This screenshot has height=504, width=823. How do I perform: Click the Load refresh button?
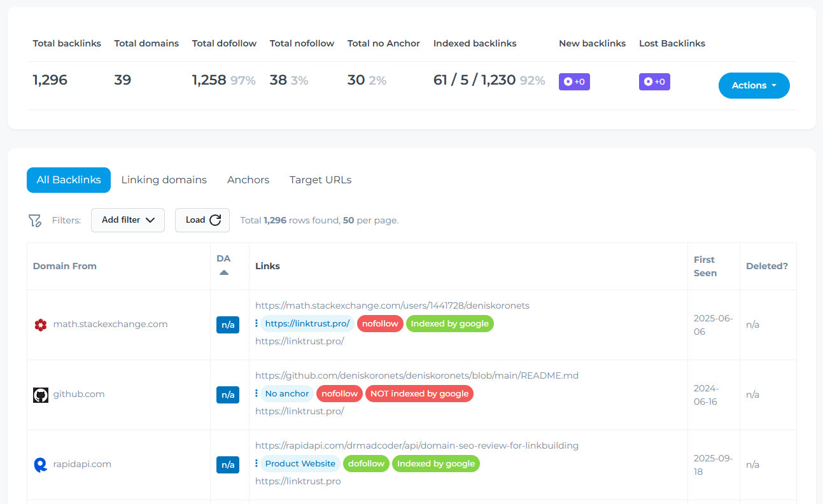(x=202, y=220)
